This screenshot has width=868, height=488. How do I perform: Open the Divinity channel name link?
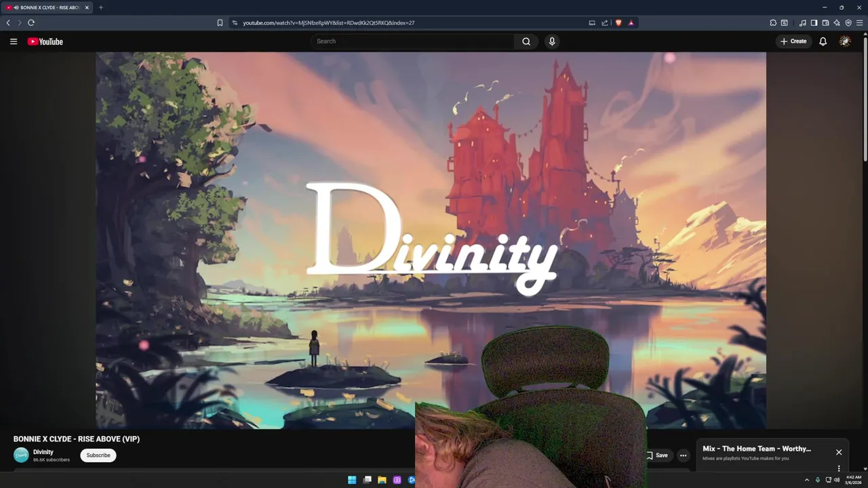click(43, 452)
